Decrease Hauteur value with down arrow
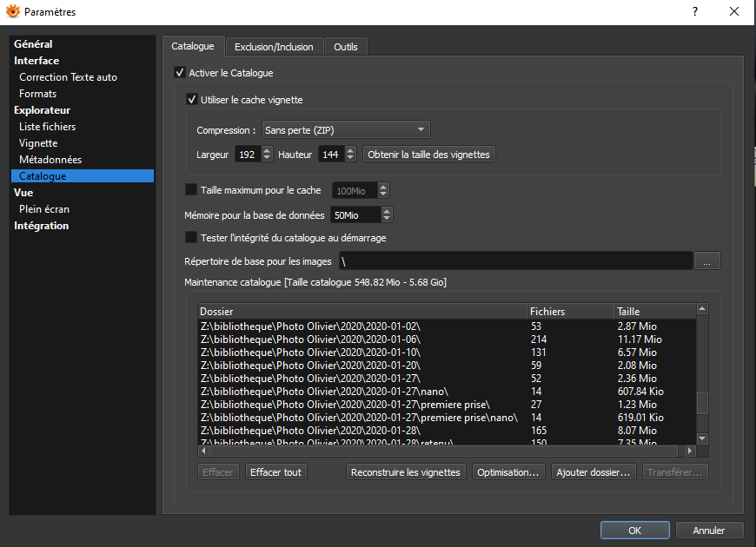This screenshot has width=756, height=547. 350,158
